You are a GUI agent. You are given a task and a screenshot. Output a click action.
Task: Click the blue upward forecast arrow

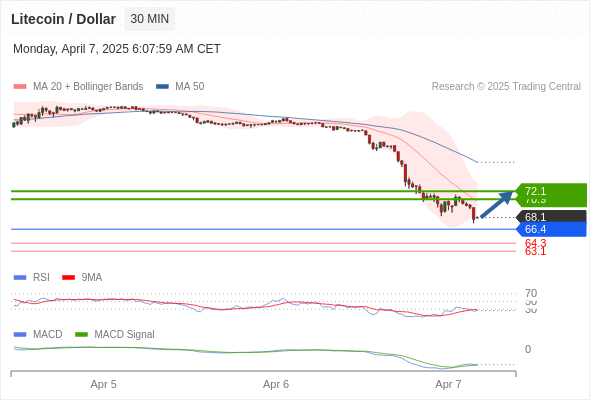click(497, 204)
